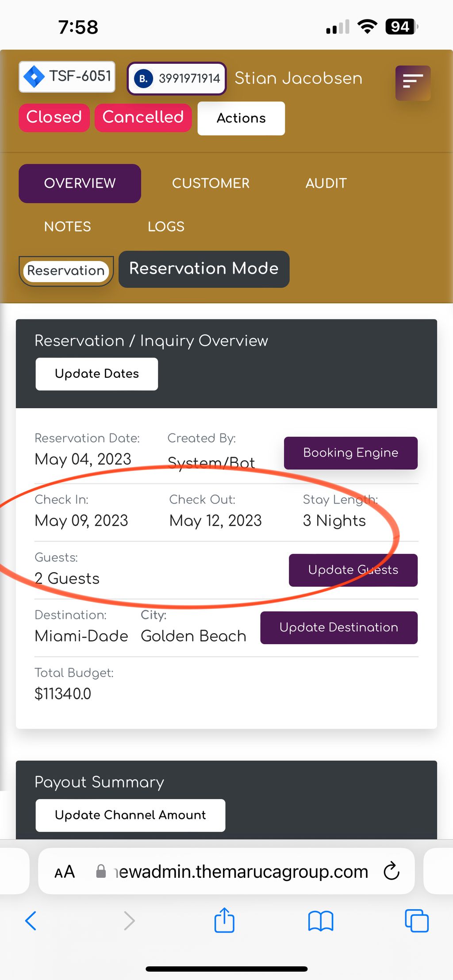The width and height of the screenshot is (453, 980).
Task: Open the Safari tabs overview icon
Action: [x=417, y=921]
